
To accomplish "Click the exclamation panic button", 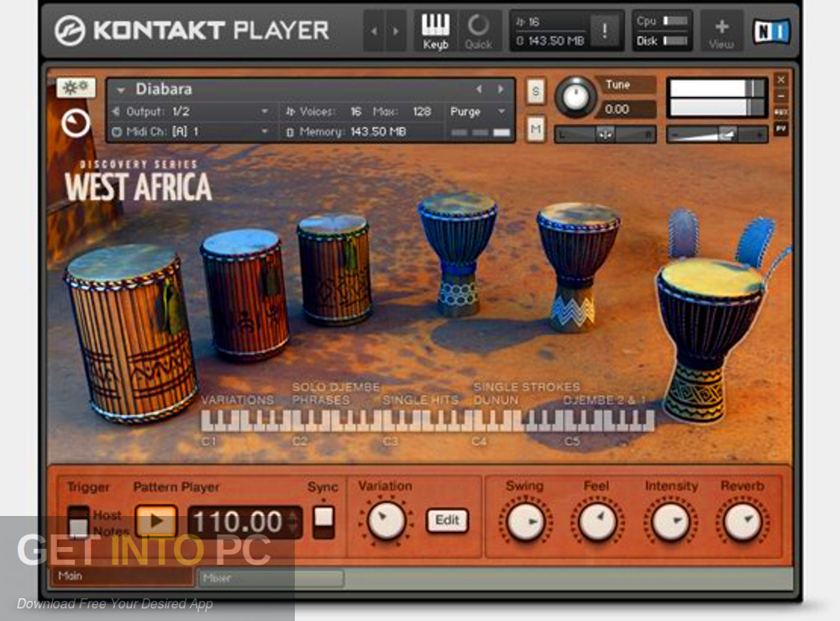I will click(604, 30).
